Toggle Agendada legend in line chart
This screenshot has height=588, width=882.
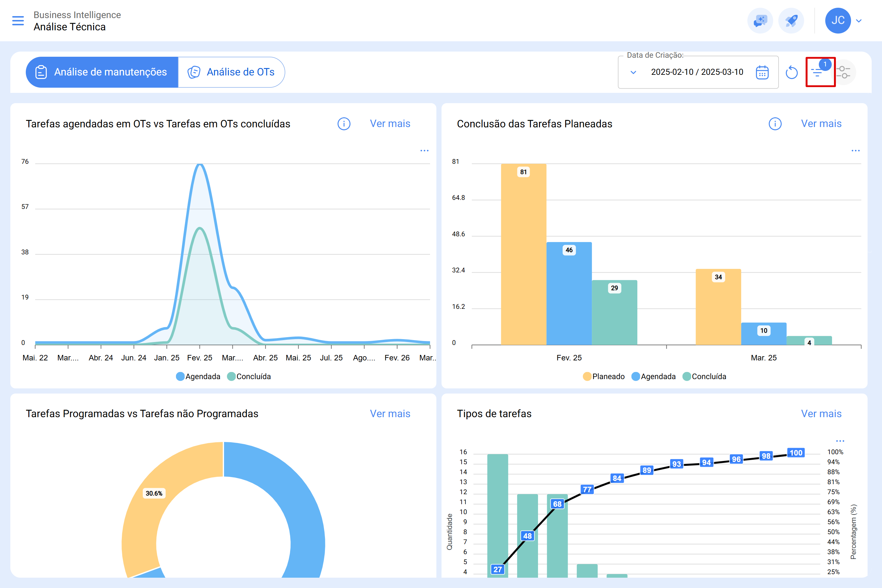point(198,377)
